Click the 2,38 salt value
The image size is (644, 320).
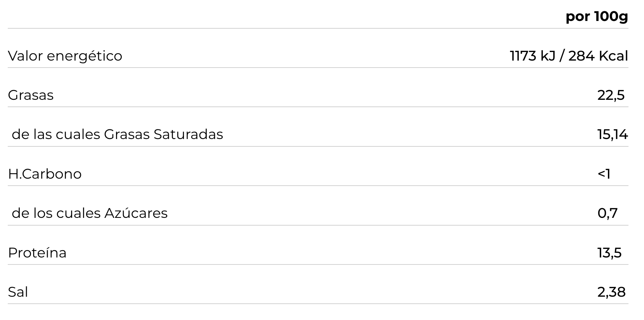[x=611, y=292]
